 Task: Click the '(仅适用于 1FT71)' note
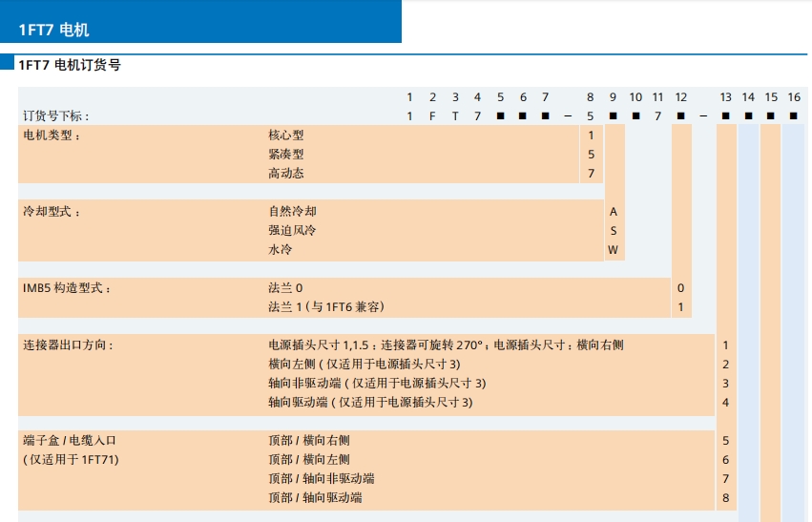[x=71, y=460]
